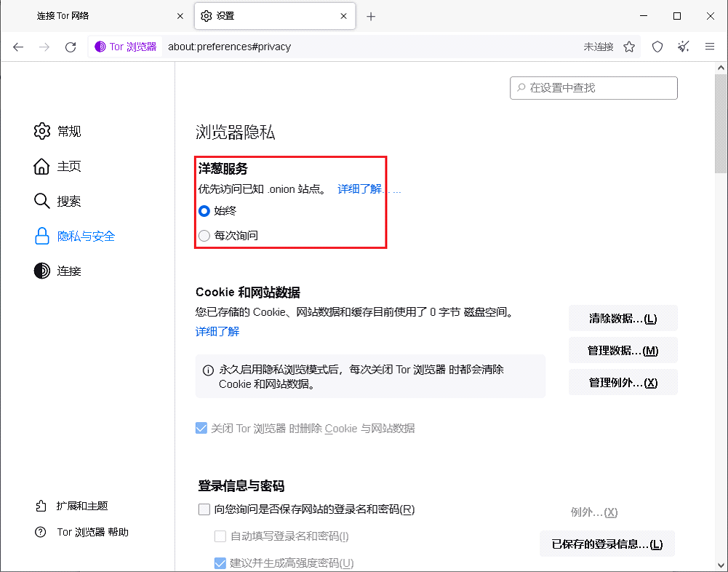Open the shield security level icon
The image size is (728, 572).
pos(657,47)
